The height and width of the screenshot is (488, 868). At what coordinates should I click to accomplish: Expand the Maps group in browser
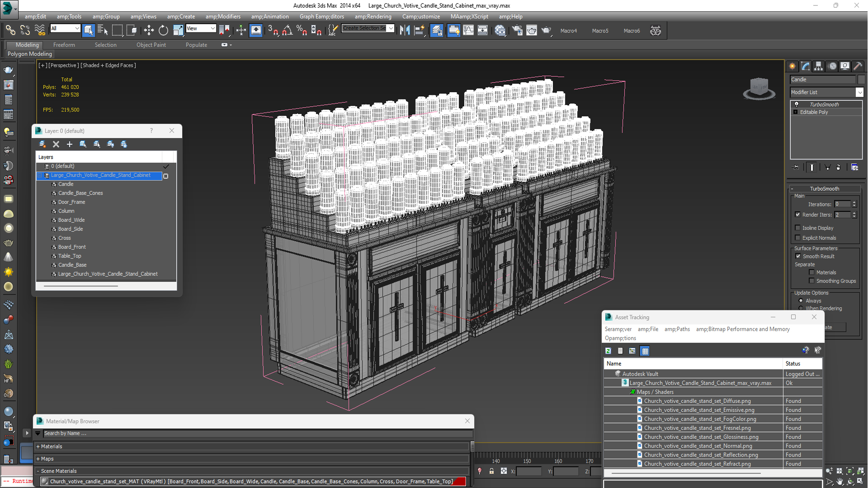38,459
